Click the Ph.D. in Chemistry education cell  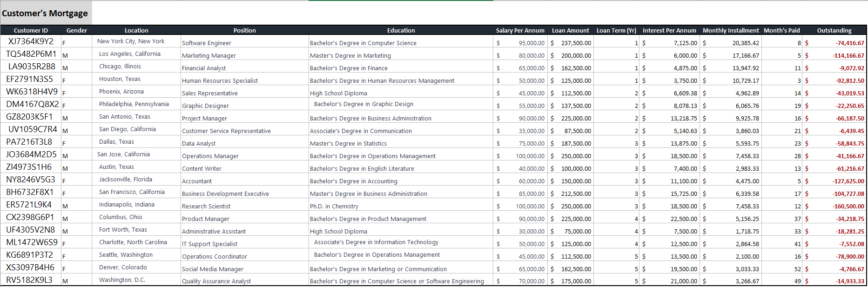point(334,206)
